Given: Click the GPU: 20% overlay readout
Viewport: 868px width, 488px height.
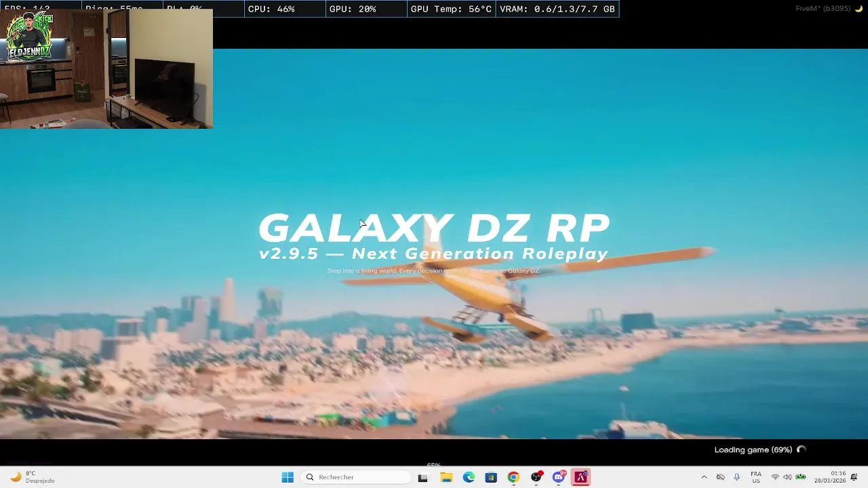Looking at the screenshot, I should pyautogui.click(x=353, y=9).
